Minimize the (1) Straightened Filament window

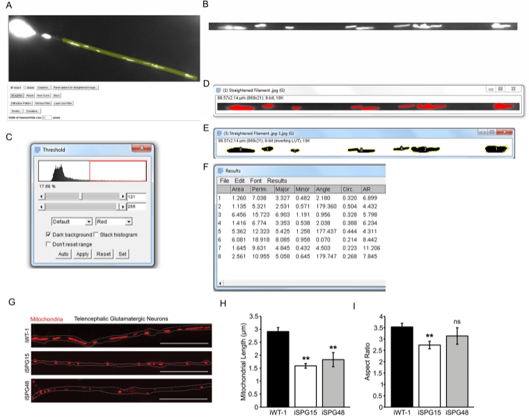point(491,88)
